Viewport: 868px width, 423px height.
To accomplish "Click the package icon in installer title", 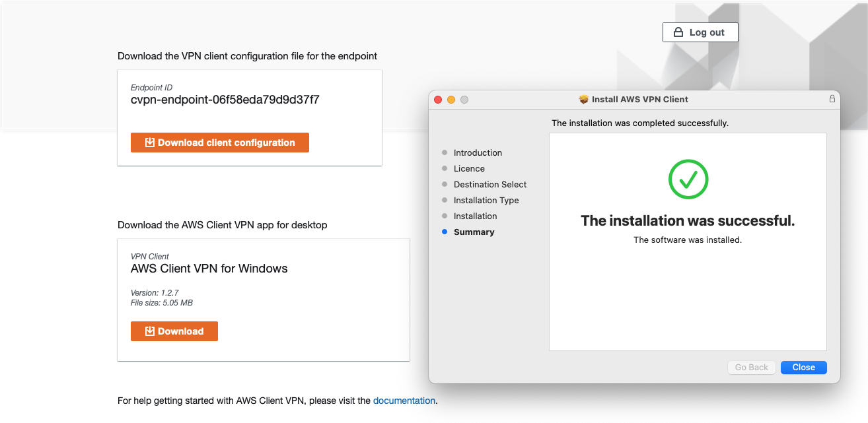I will [583, 99].
